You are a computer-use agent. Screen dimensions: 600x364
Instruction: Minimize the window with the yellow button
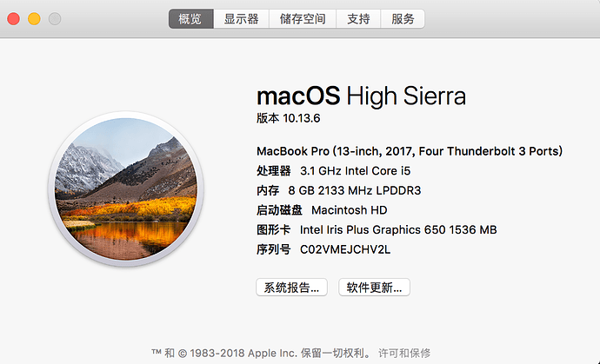[35, 18]
